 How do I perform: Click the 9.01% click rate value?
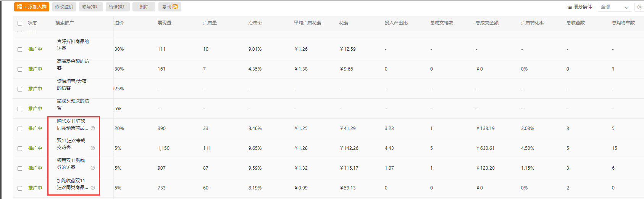pos(255,49)
